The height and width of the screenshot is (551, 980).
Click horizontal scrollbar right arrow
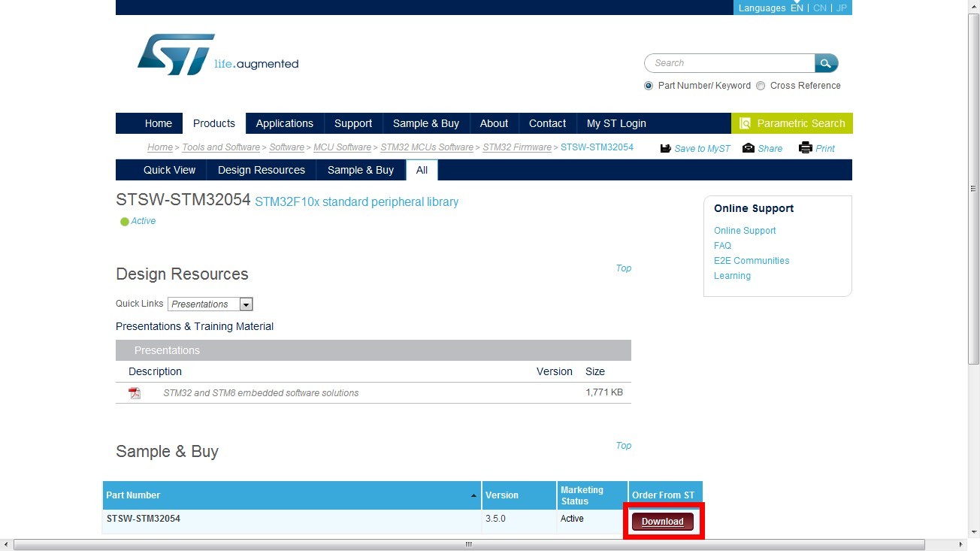pyautogui.click(x=961, y=544)
